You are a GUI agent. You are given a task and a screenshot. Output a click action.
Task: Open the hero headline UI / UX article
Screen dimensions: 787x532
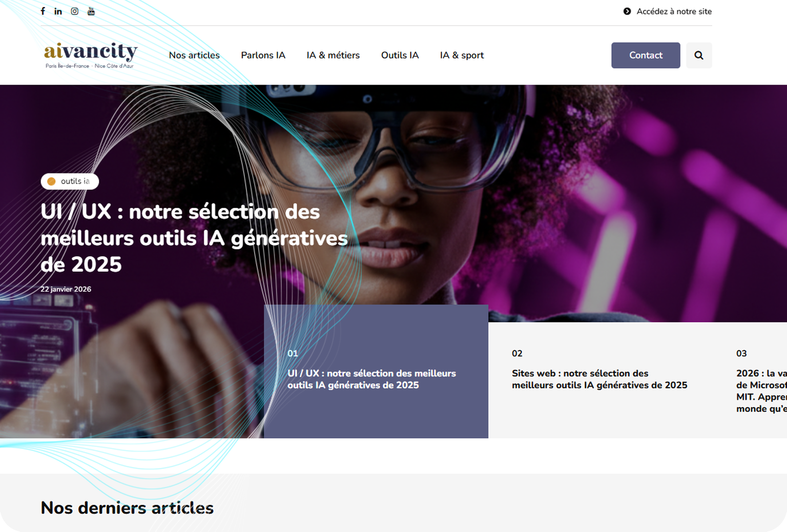pos(194,238)
